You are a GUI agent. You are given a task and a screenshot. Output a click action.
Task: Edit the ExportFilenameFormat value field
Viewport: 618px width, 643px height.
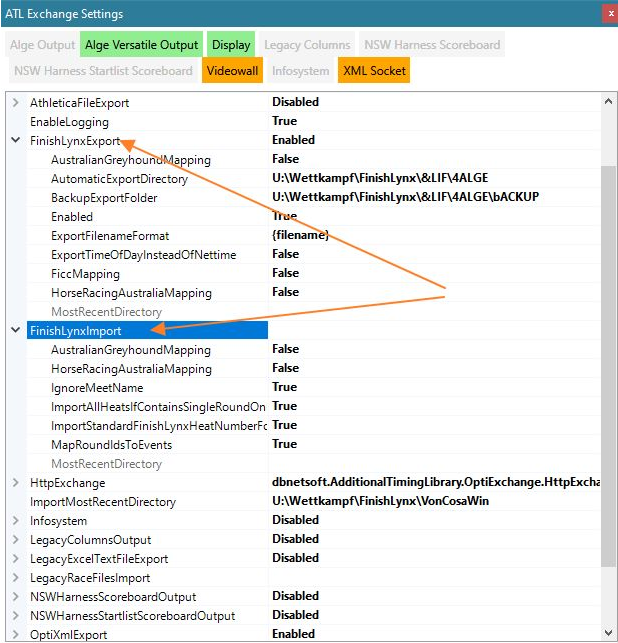coord(300,235)
